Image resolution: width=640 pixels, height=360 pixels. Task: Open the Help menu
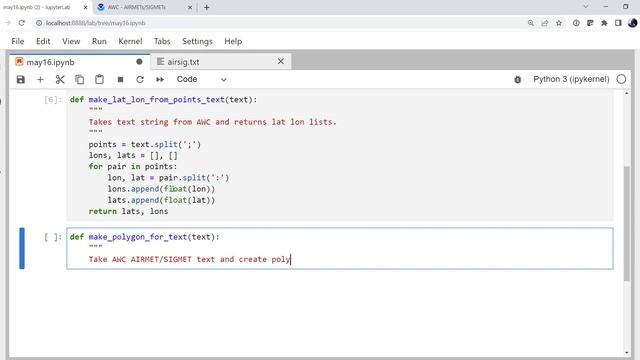pyautogui.click(x=233, y=41)
